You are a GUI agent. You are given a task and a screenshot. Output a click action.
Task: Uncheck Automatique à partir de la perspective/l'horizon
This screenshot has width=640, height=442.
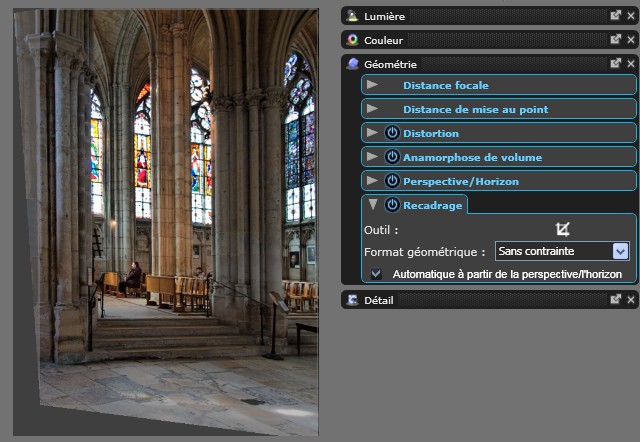[x=376, y=274]
